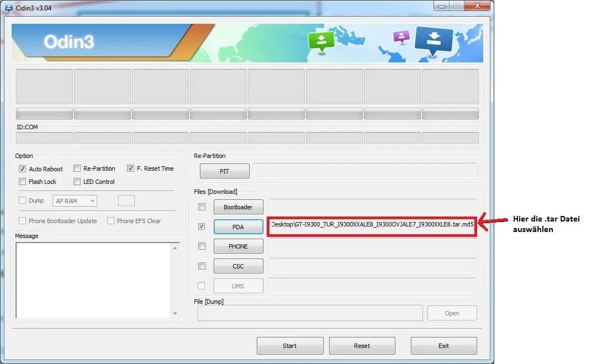The width and height of the screenshot is (613, 364).
Task: Click the Bootloader file button
Action: 238,207
